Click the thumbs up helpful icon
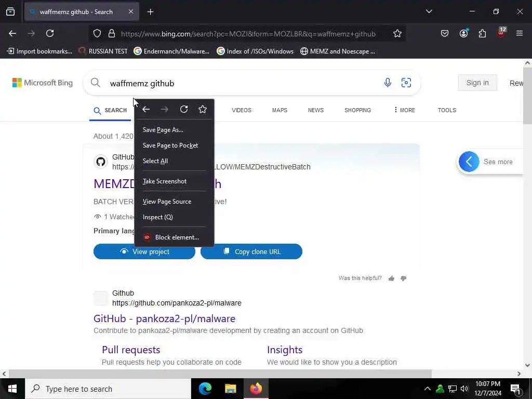 (x=392, y=278)
